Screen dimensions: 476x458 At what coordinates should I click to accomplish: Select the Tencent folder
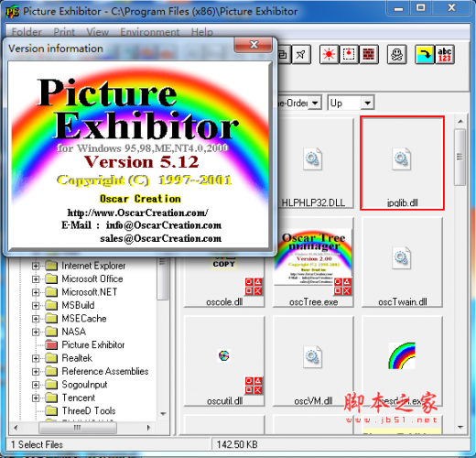point(79,398)
